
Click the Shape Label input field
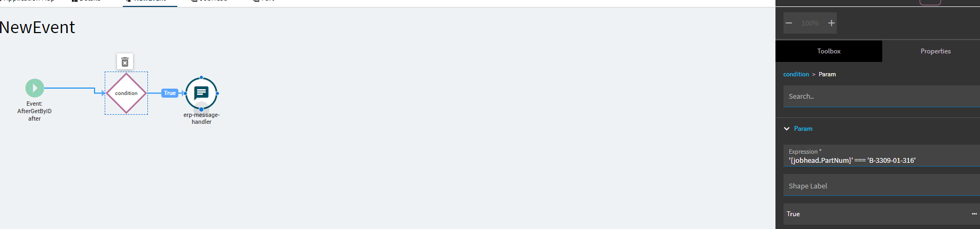(x=882, y=185)
